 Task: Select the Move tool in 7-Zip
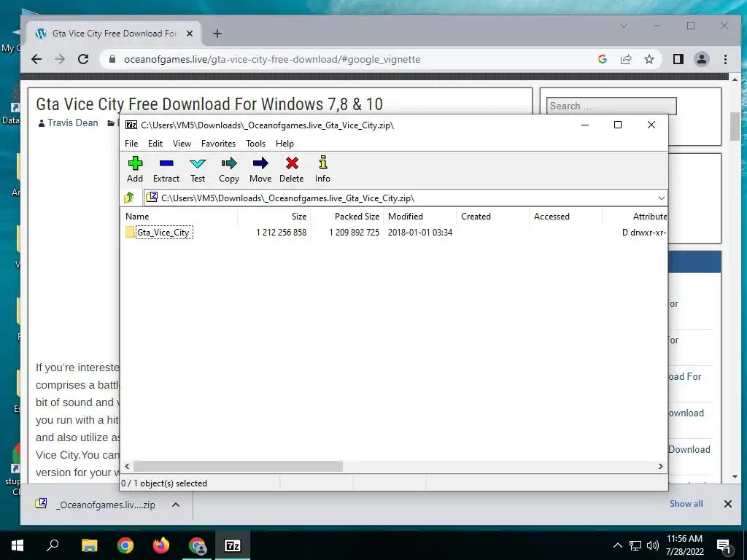click(x=260, y=169)
